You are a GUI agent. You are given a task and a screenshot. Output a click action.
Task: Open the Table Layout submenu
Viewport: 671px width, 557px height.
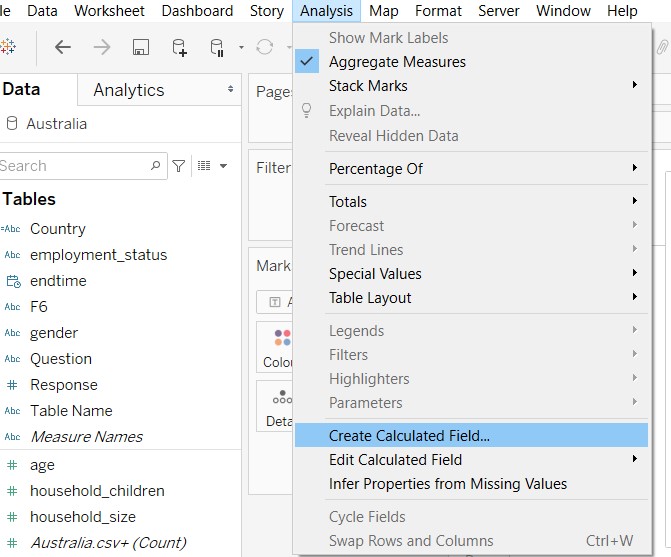coord(472,297)
